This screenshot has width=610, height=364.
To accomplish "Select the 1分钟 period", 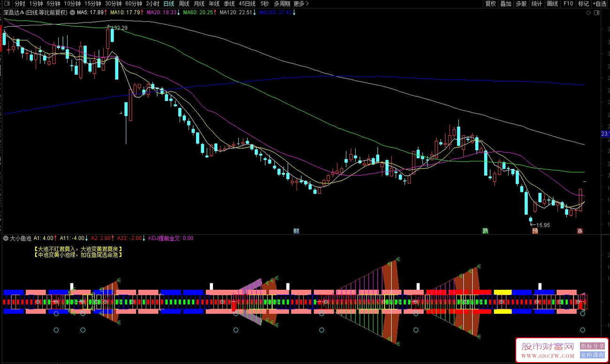I will click(x=36, y=4).
